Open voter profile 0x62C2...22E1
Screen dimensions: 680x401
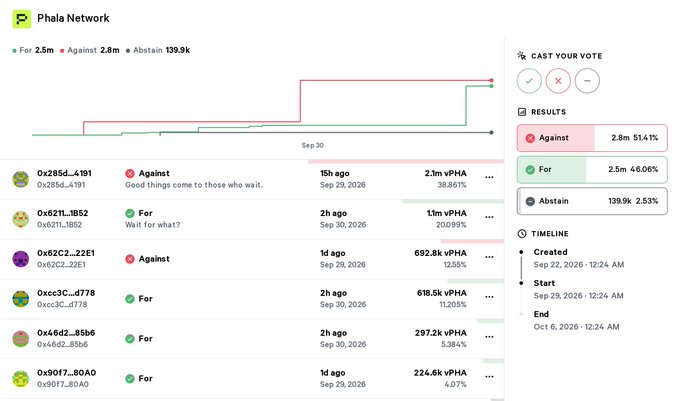coord(66,253)
